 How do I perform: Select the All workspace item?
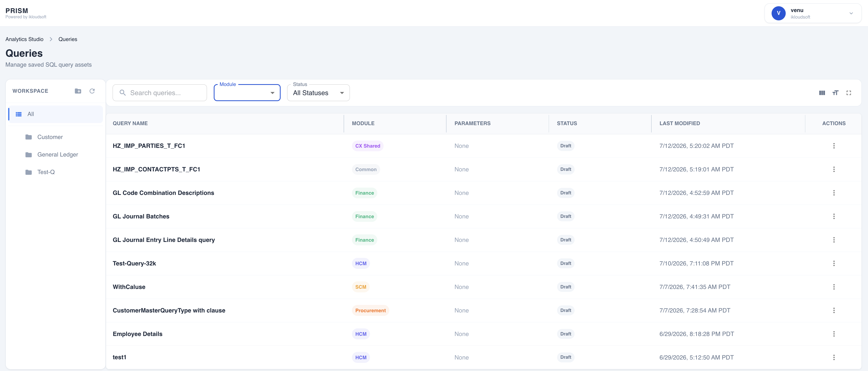tap(56, 114)
